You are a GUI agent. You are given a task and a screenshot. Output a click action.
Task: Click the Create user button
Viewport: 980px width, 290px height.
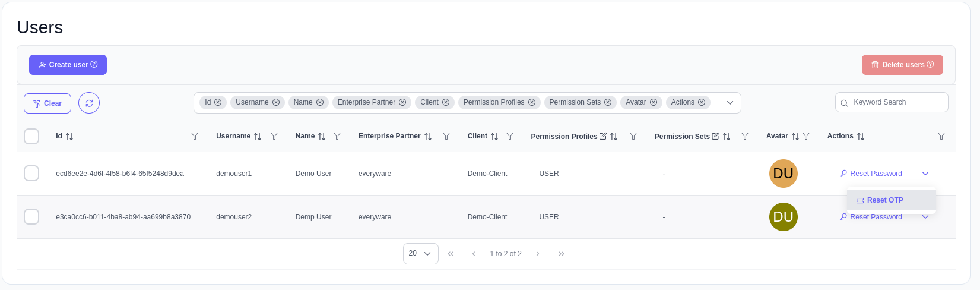pos(68,65)
